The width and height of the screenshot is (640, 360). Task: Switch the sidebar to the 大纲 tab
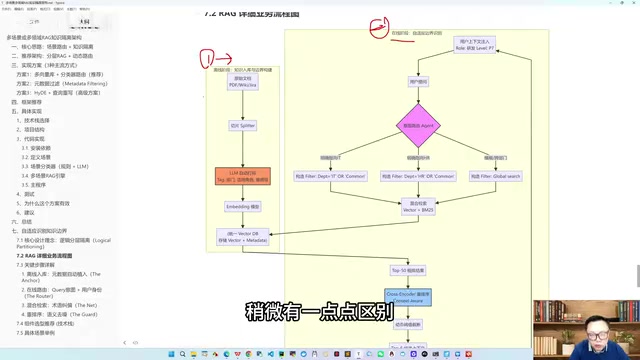click(84, 22)
